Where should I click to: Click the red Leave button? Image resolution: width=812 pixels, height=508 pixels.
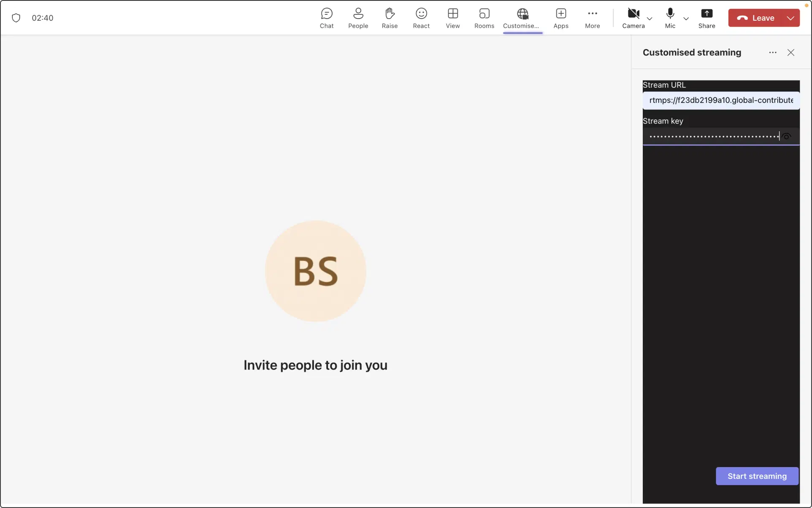(x=755, y=18)
